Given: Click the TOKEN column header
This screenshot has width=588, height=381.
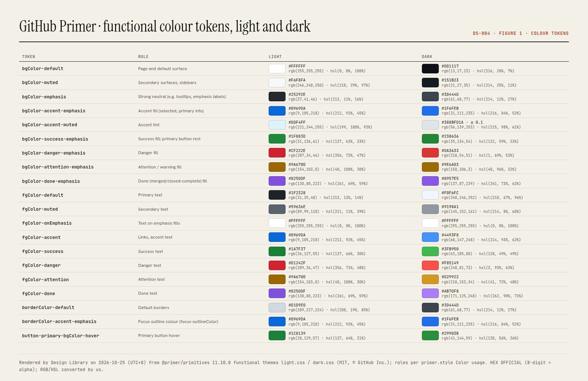Looking at the screenshot, I should coord(28,57).
